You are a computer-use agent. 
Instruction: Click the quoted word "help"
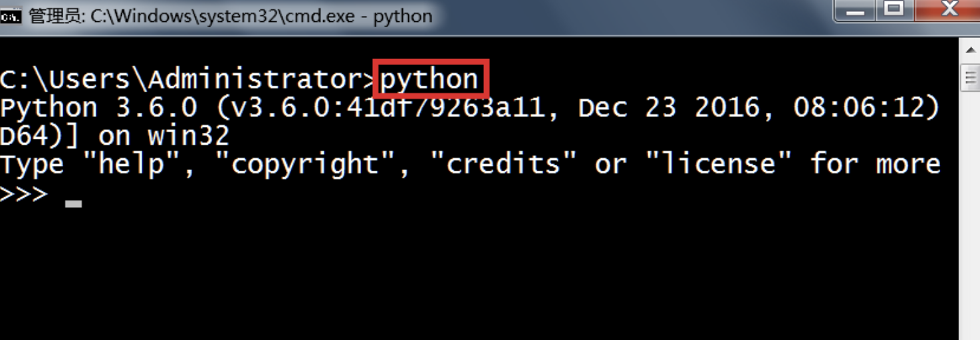[x=131, y=164]
